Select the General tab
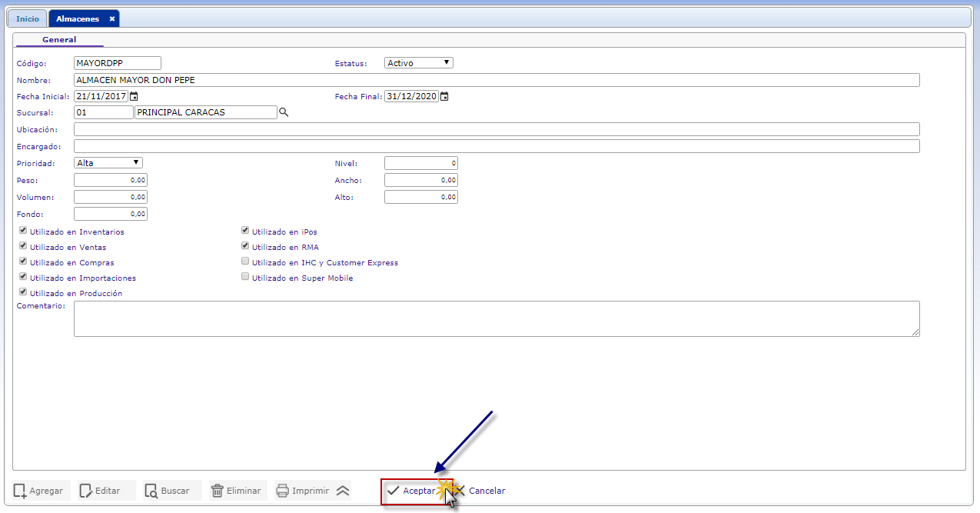The image size is (980, 513). (59, 39)
